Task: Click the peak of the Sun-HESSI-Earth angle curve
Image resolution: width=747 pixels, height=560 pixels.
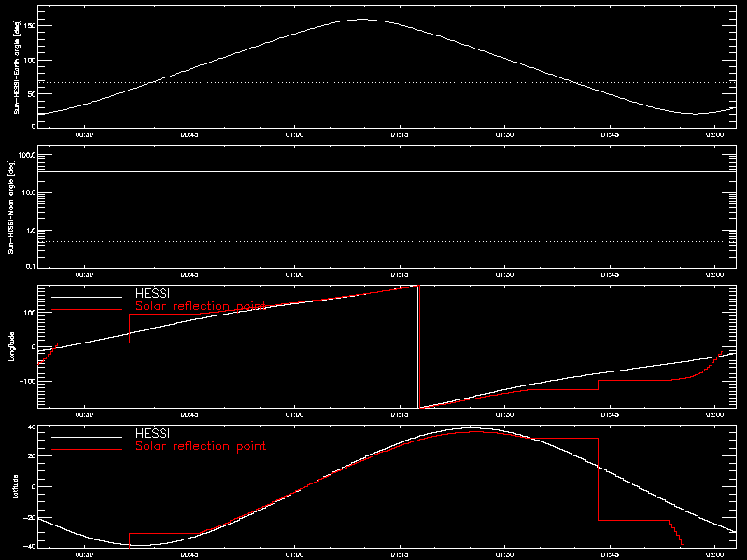Action: pyautogui.click(x=362, y=20)
